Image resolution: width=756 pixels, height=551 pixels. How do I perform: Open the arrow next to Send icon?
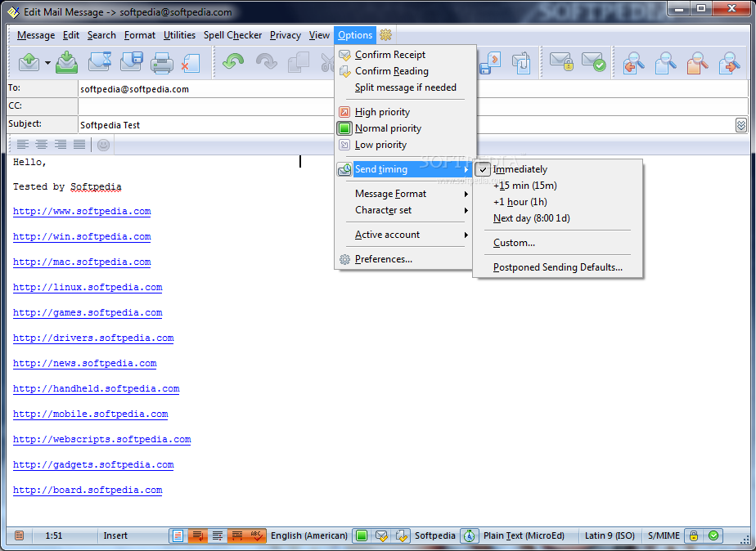(47, 63)
